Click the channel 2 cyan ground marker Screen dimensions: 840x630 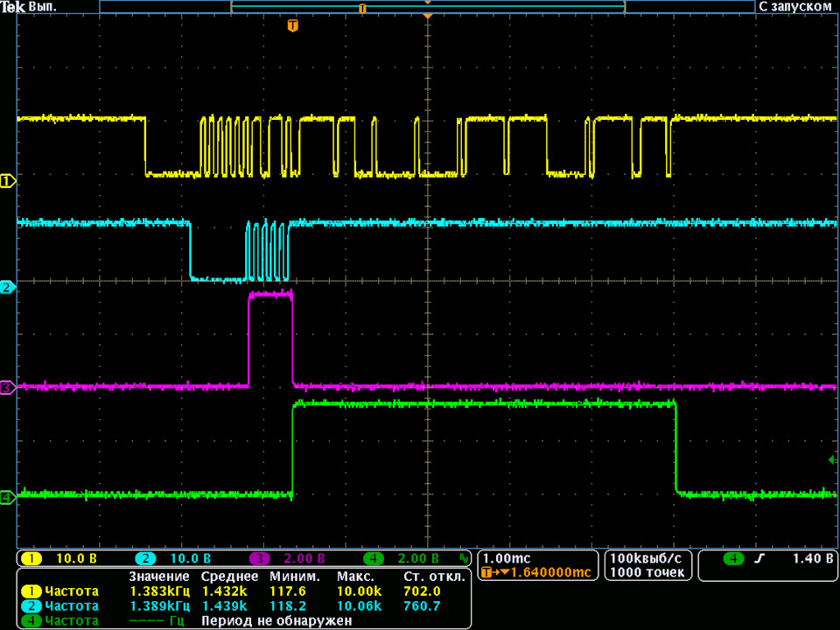(x=8, y=287)
